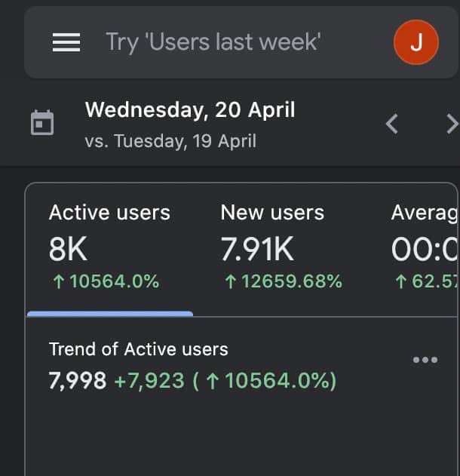This screenshot has height=476, width=460.
Task: Open the three-dot options for trend card
Action: pyautogui.click(x=425, y=360)
